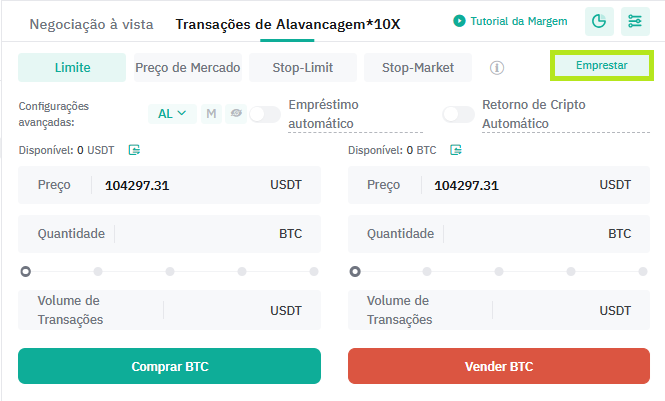Select the Preço de Mercado order type
The width and height of the screenshot is (665, 401).
click(x=188, y=67)
